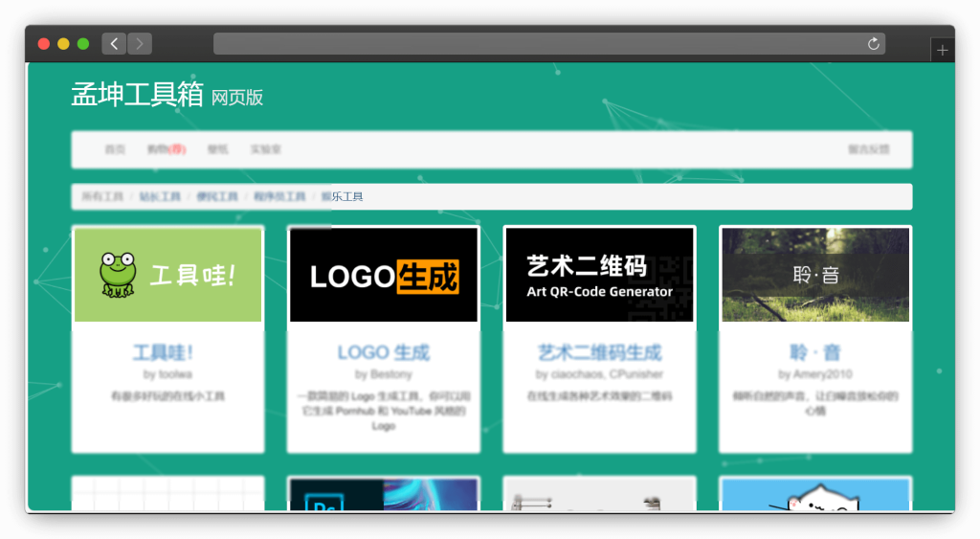
Task: Open the 首页 navigation item
Action: coord(115,149)
